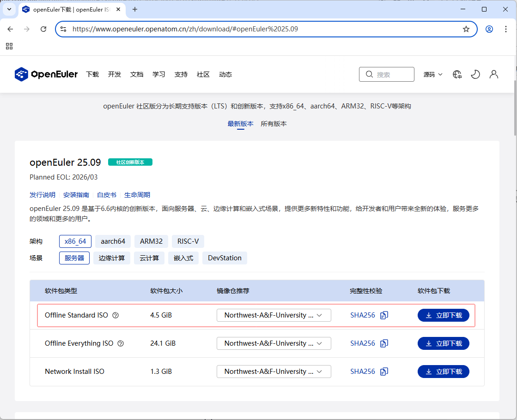
Task: Open a new tab with plus button
Action: 134,9
